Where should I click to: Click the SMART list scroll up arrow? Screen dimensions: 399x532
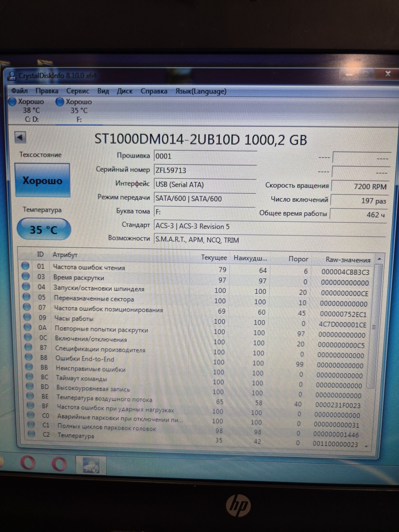[x=379, y=259]
